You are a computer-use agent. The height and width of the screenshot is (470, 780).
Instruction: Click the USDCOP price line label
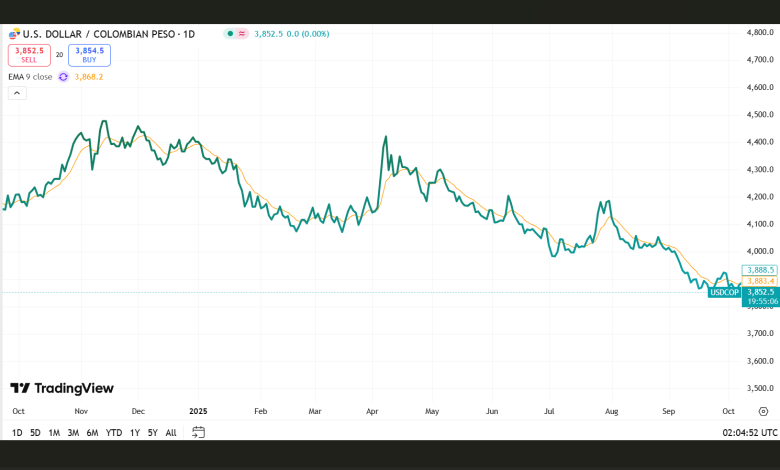tap(724, 292)
